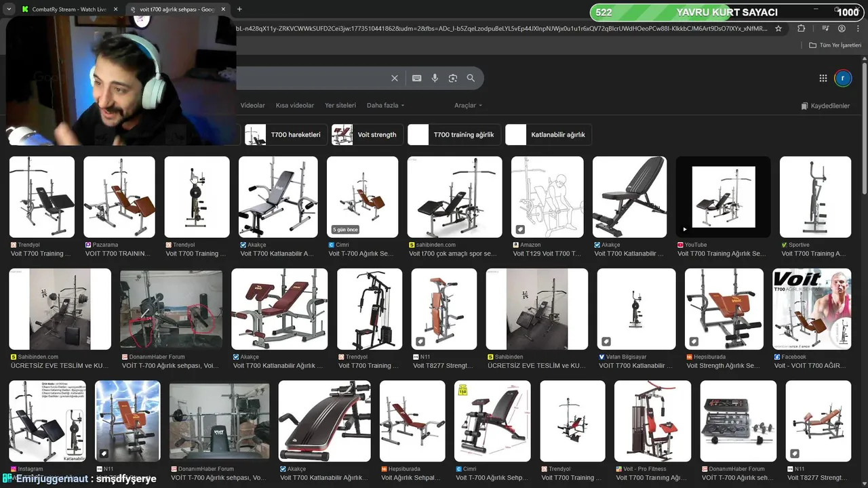Select the T700 hareketleri suggestion chip
Viewport: 868px width, 488px height.
(x=286, y=135)
